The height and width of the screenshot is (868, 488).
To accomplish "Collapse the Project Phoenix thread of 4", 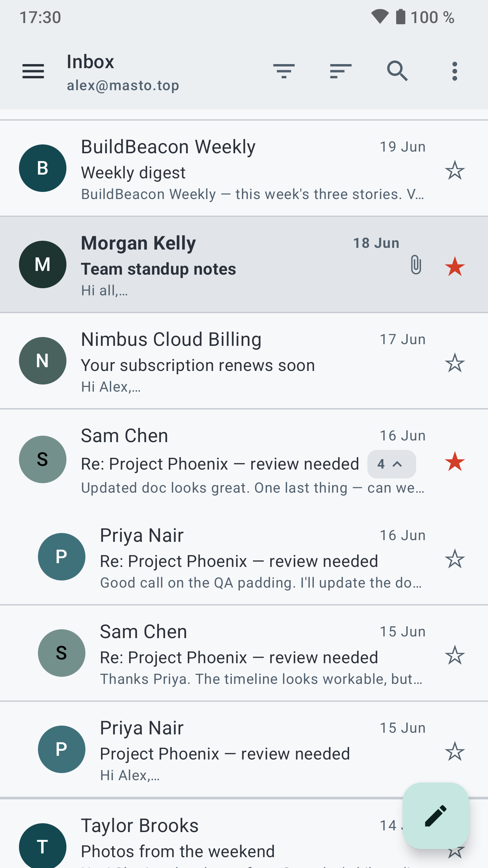I will [391, 464].
